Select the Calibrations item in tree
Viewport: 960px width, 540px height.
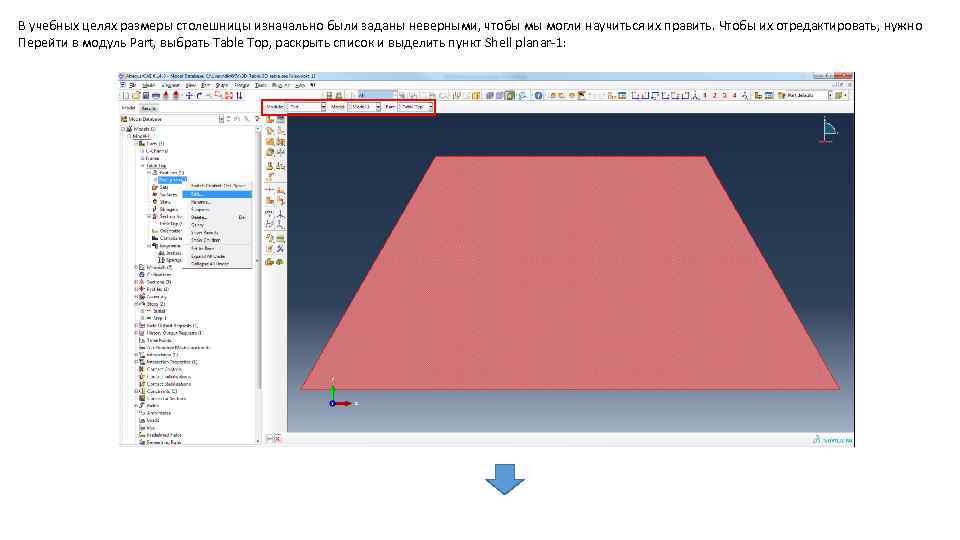coord(159,274)
